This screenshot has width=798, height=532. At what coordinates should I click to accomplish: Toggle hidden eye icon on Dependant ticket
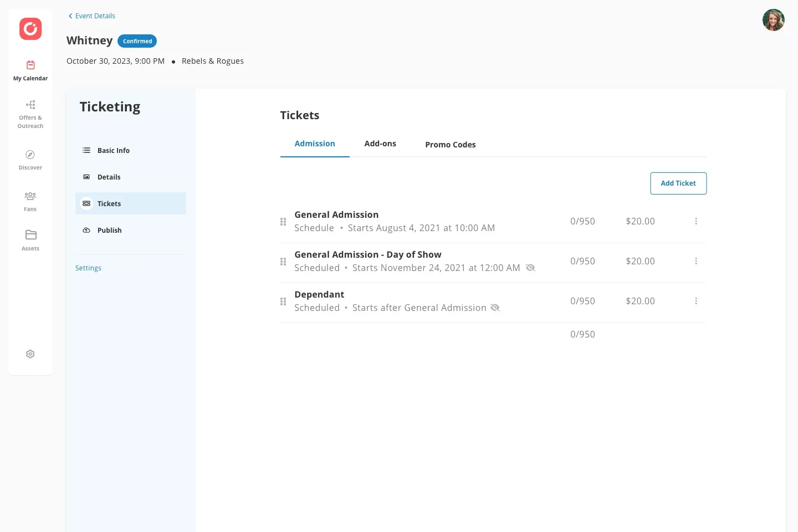click(495, 308)
